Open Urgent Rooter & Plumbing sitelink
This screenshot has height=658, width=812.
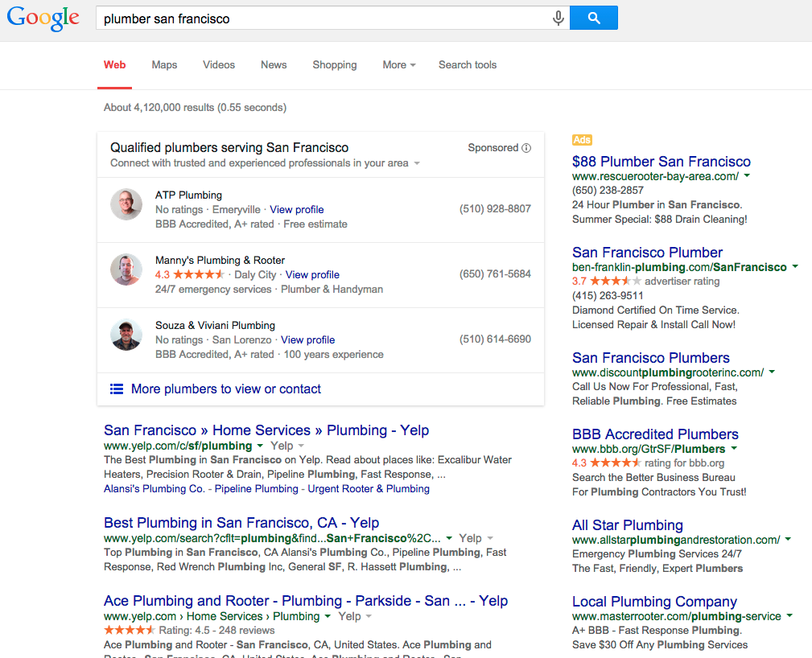pyautogui.click(x=369, y=489)
